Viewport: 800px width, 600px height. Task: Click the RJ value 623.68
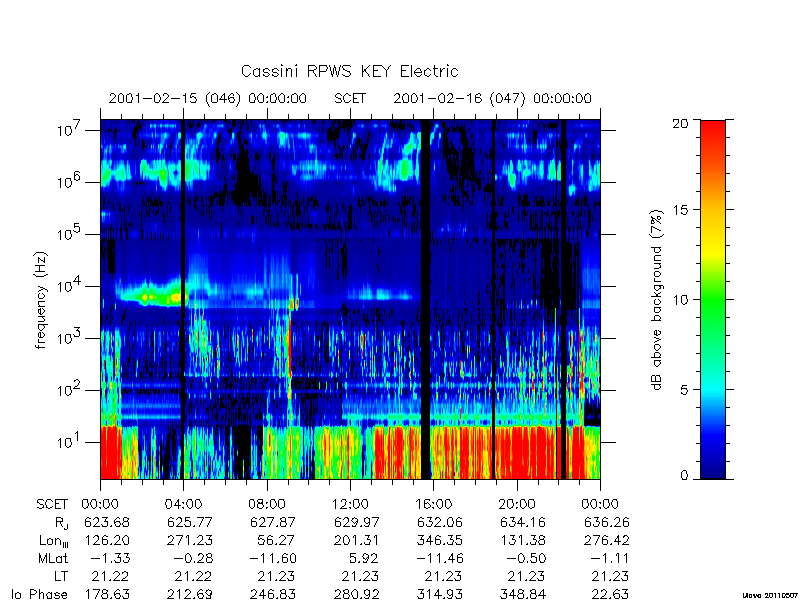click(x=107, y=522)
